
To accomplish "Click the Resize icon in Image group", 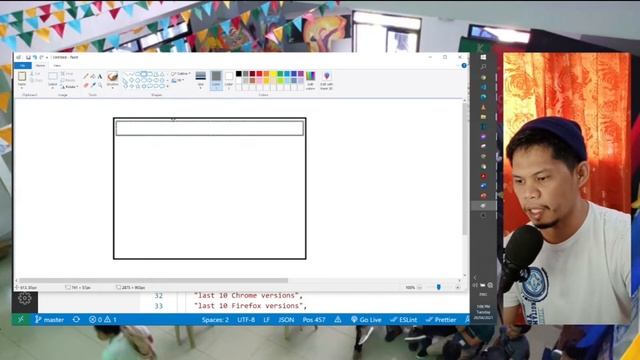I will pos(63,80).
